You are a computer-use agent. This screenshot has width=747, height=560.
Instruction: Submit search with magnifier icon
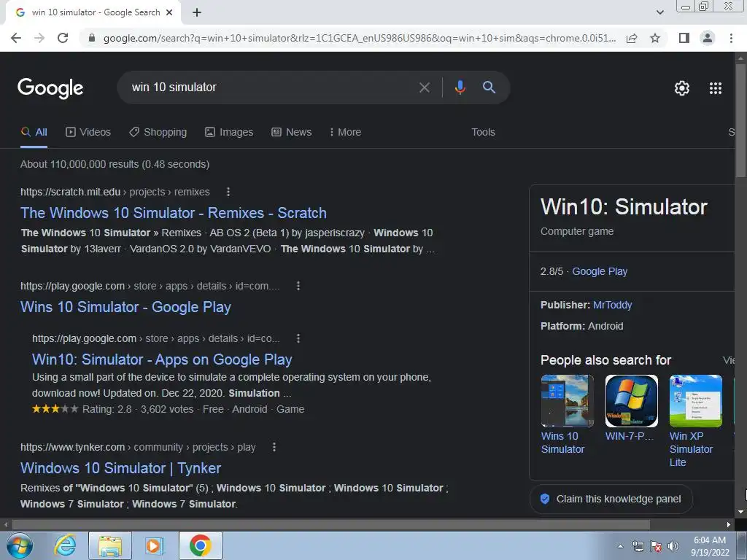tap(489, 87)
